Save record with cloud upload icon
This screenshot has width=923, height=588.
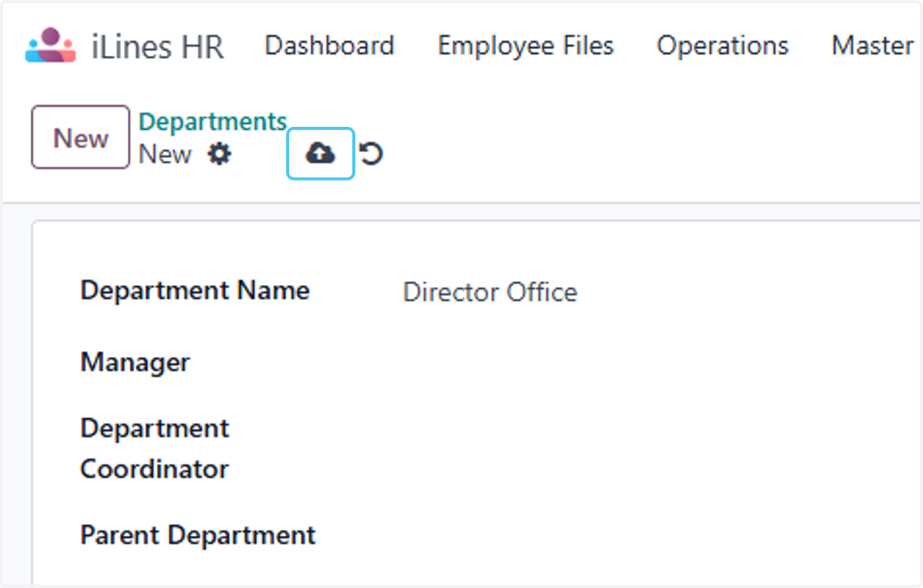321,154
